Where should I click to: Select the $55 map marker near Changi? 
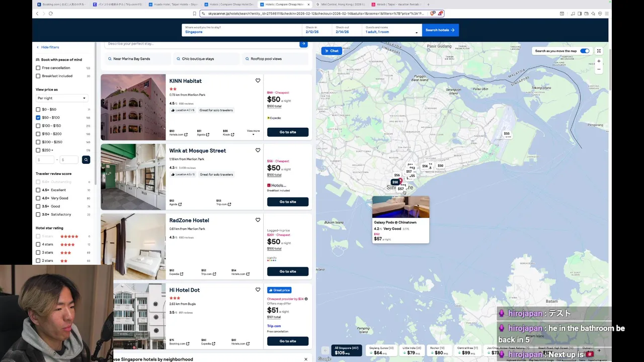[x=507, y=134]
